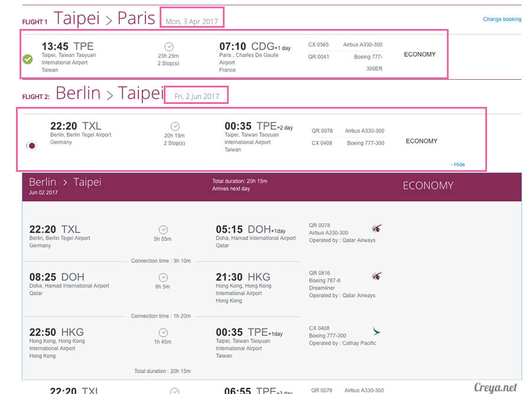Viewport: 532px width, 394px height.
Task: Click the clock icon above 1h 45m
Action: tap(163, 333)
